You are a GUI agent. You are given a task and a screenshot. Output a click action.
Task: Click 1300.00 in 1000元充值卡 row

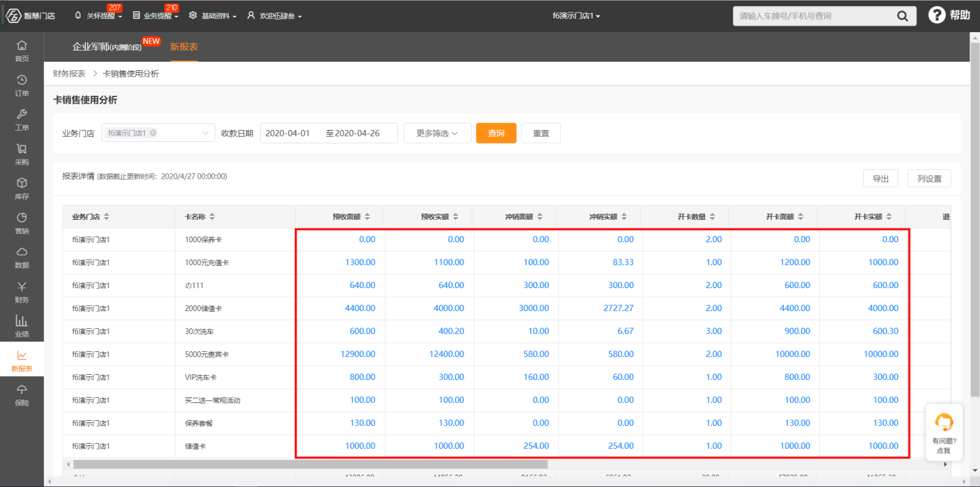[361, 263]
